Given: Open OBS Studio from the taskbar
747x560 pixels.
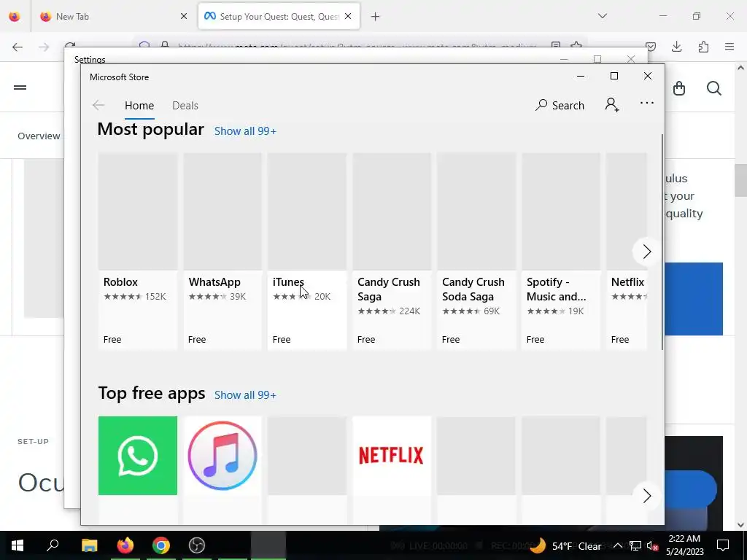Looking at the screenshot, I should coord(197,545).
